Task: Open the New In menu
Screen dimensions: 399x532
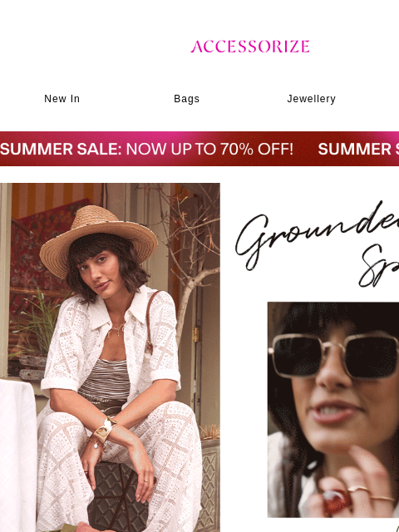Action: pyautogui.click(x=62, y=99)
